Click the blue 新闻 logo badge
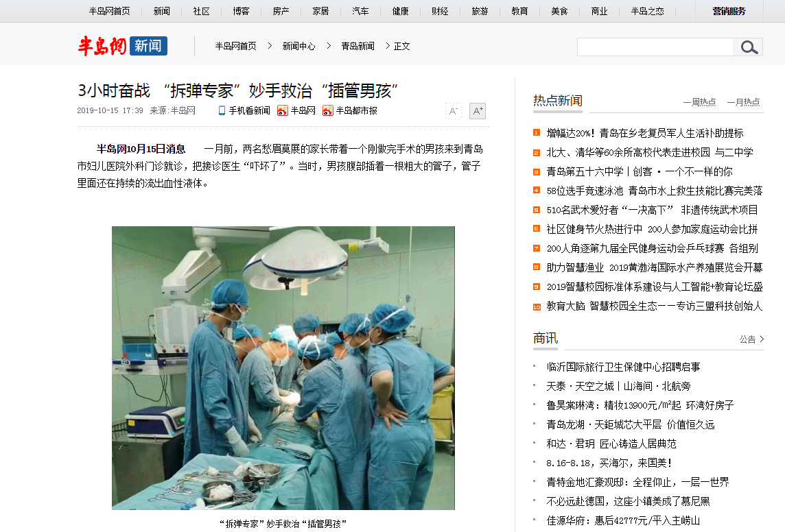Image resolution: width=785 pixels, height=532 pixels. click(x=148, y=46)
